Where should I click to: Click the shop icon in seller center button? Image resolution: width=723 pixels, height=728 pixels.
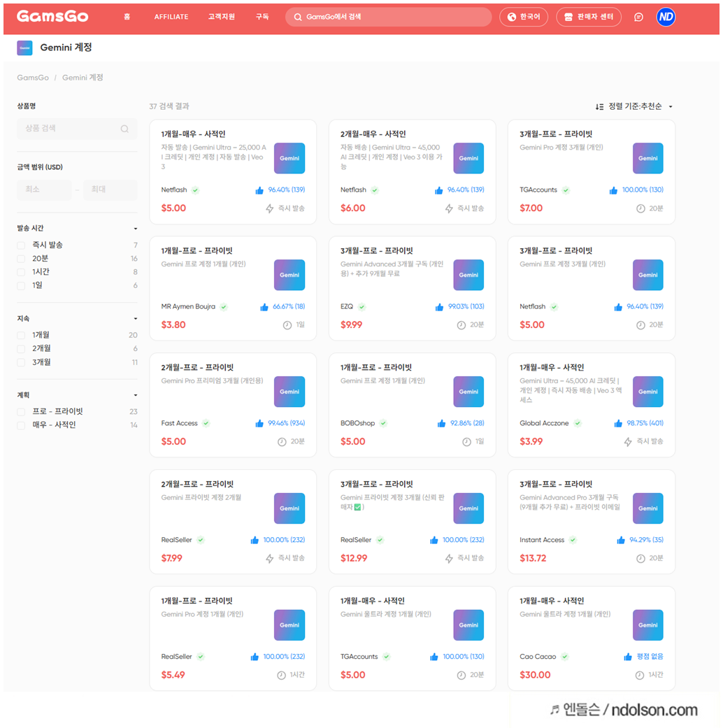(568, 17)
